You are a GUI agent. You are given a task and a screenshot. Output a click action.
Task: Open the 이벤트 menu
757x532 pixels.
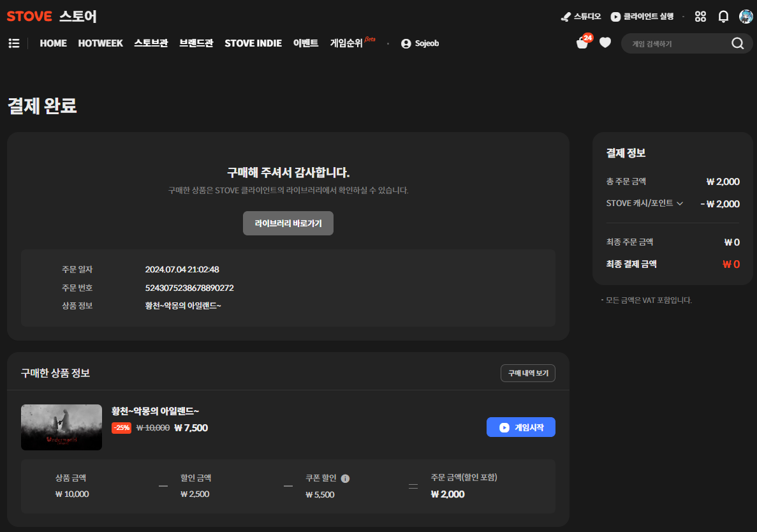(306, 43)
